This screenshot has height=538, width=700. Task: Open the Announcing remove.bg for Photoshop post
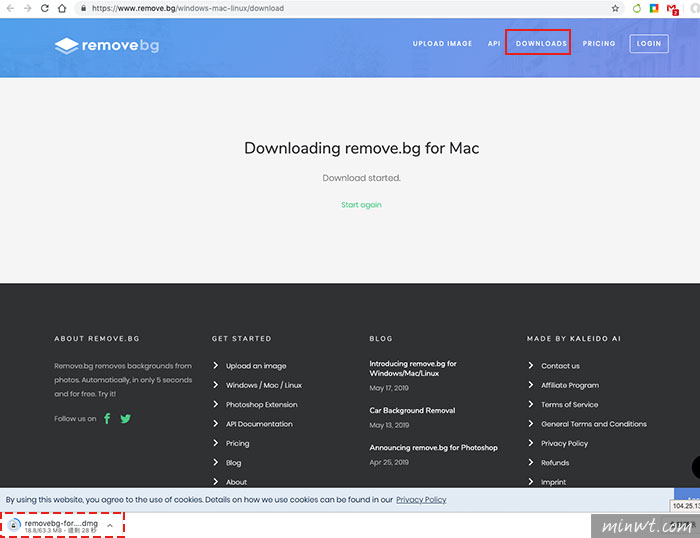(x=433, y=447)
